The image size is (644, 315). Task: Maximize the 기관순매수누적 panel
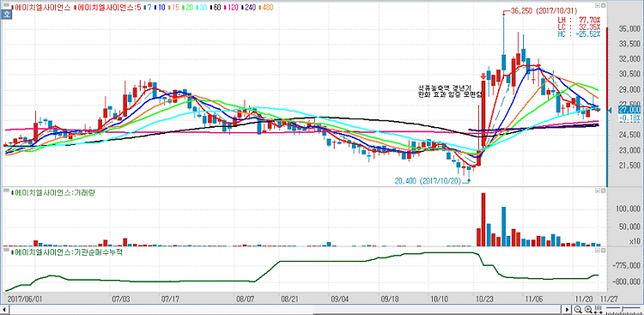pyautogui.click(x=604, y=249)
